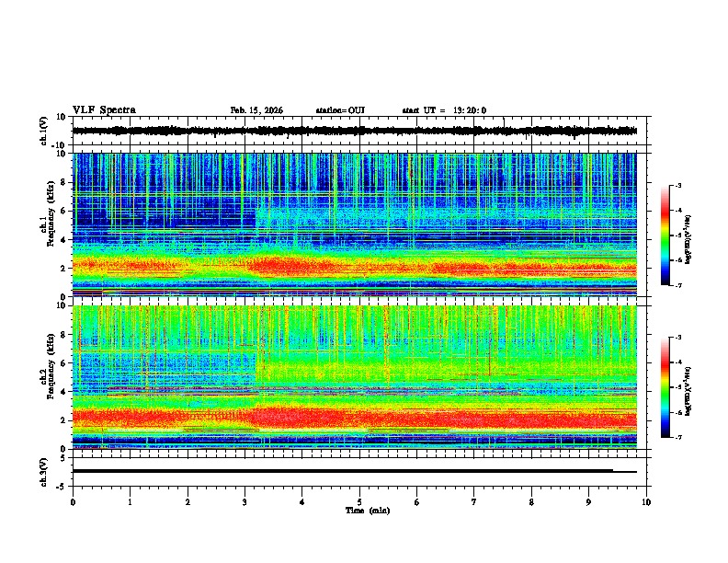Image resolution: width=728 pixels, height=563 pixels.
Task: Click time axis tick label 4
Action: click(302, 502)
